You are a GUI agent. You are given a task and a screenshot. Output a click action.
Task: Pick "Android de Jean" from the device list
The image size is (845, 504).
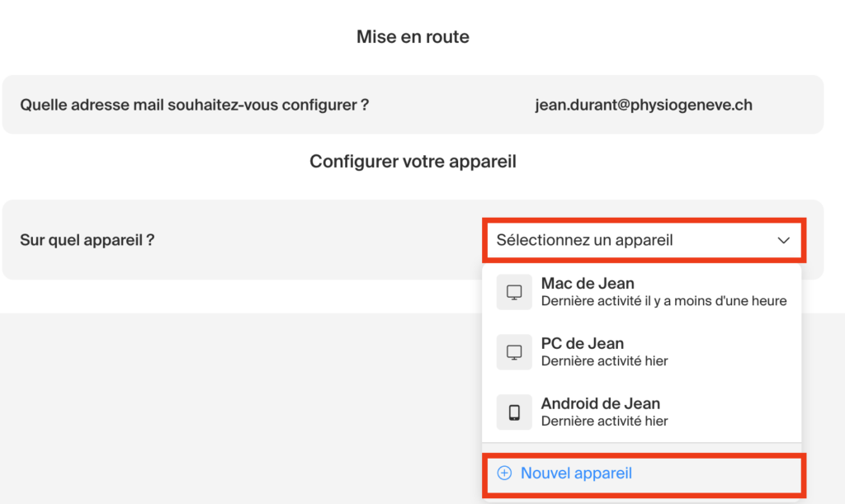pos(601,404)
